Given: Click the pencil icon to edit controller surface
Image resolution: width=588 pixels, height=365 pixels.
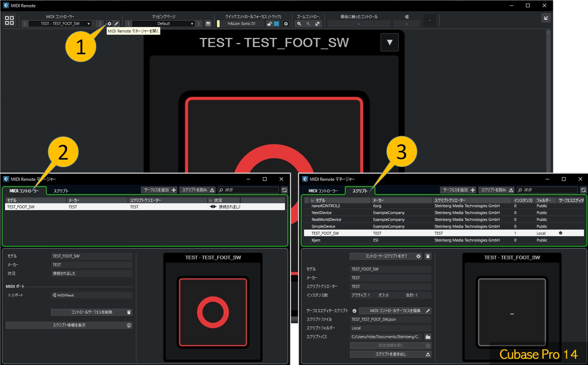Looking at the screenshot, I should (x=116, y=24).
